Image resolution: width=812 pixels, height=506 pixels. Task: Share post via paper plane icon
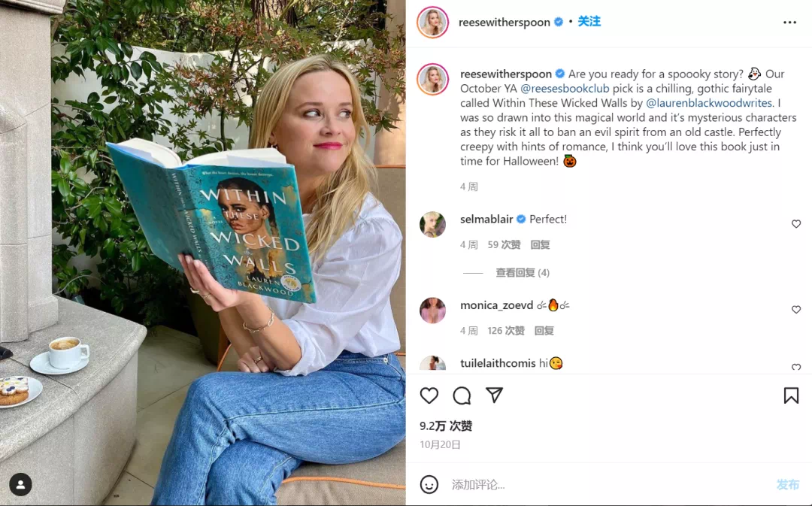[494, 395]
